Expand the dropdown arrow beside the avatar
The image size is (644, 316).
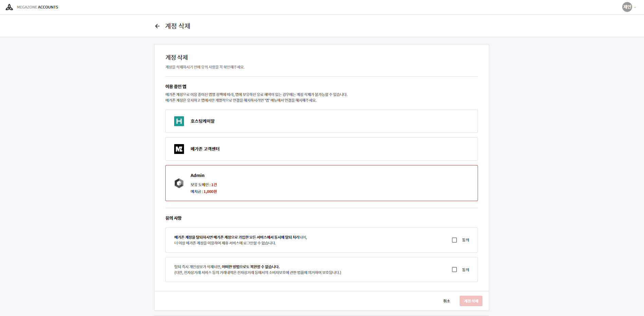(x=635, y=7)
